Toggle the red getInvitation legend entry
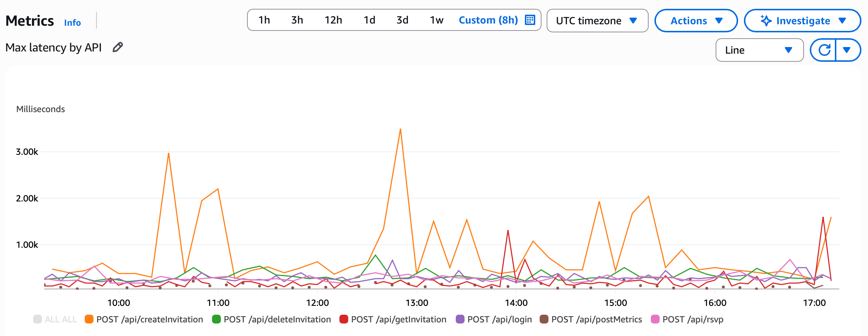868x336 pixels. (344, 319)
